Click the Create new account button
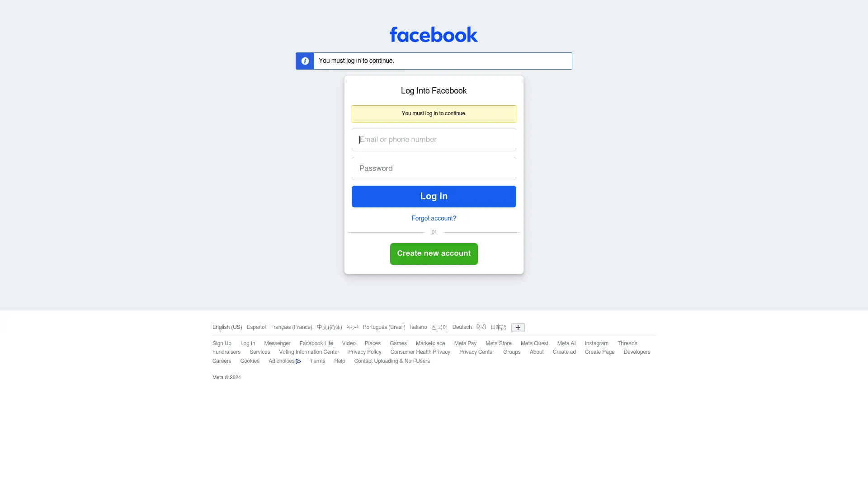Image resolution: width=868 pixels, height=488 pixels. click(434, 253)
